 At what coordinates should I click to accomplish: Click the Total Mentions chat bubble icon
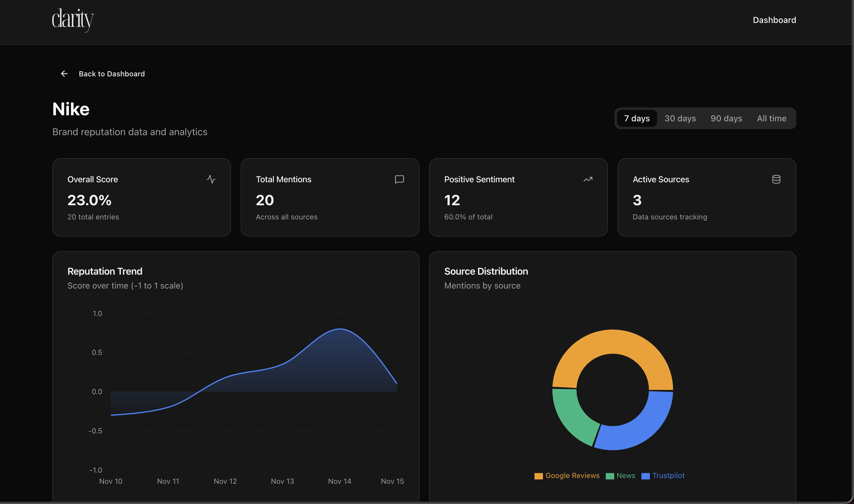[399, 179]
